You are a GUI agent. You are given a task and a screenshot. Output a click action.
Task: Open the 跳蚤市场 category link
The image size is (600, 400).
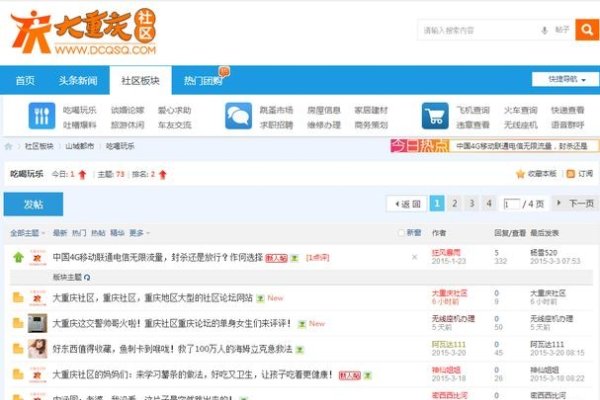click(276, 110)
